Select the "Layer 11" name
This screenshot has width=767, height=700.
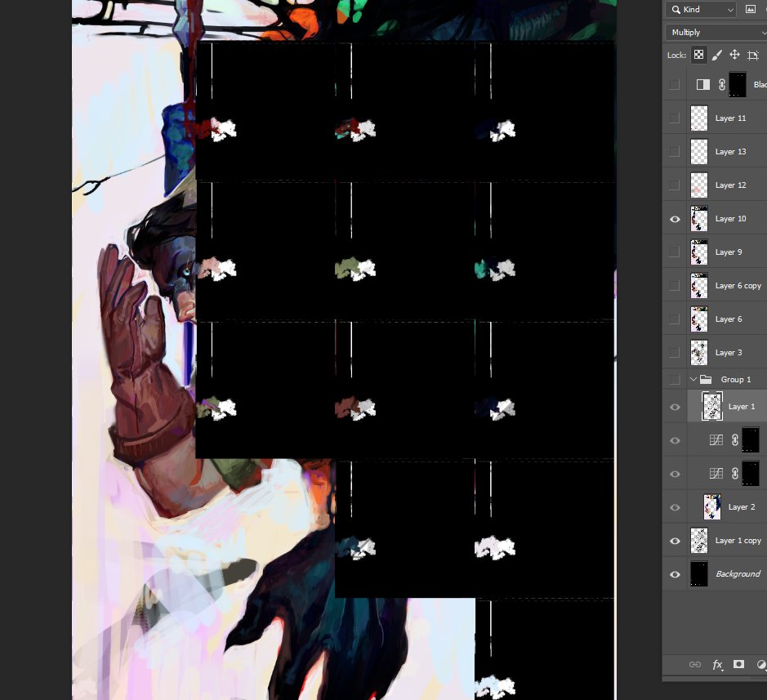click(730, 118)
